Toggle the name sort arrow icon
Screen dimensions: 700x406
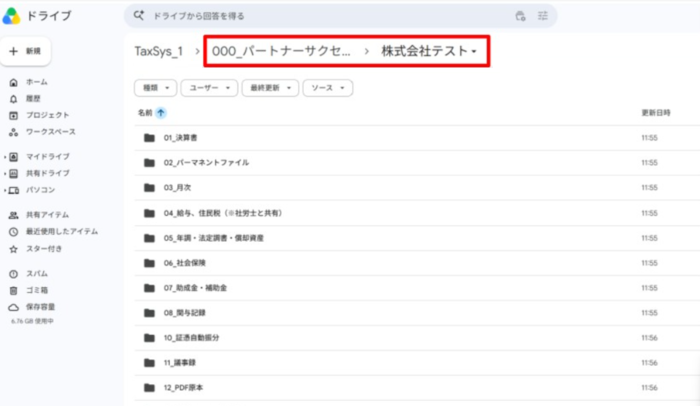[161, 113]
